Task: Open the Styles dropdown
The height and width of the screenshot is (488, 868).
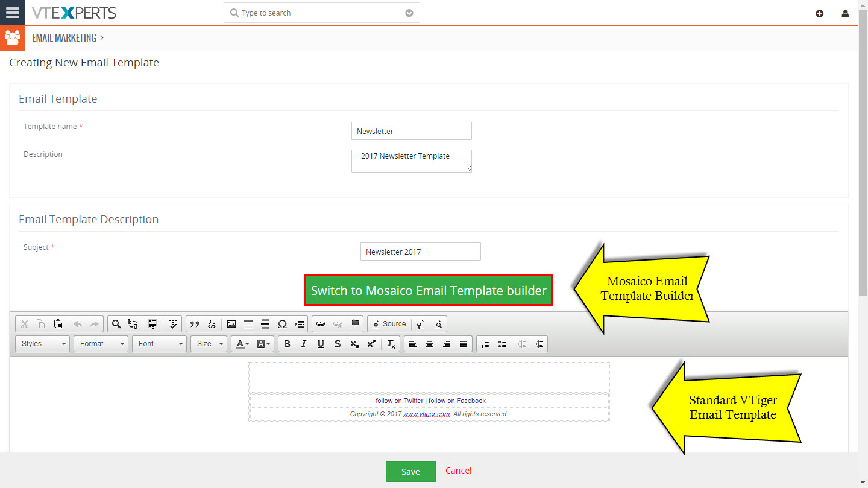Action: (43, 344)
